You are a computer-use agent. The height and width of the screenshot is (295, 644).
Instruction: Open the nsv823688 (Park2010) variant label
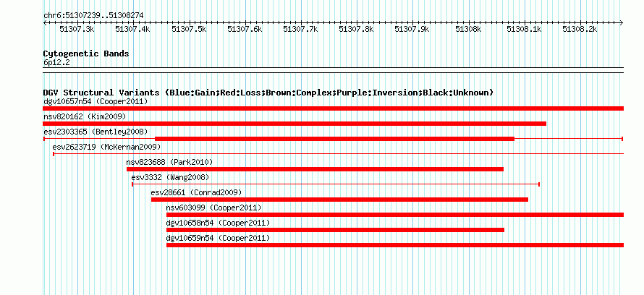pos(169,162)
